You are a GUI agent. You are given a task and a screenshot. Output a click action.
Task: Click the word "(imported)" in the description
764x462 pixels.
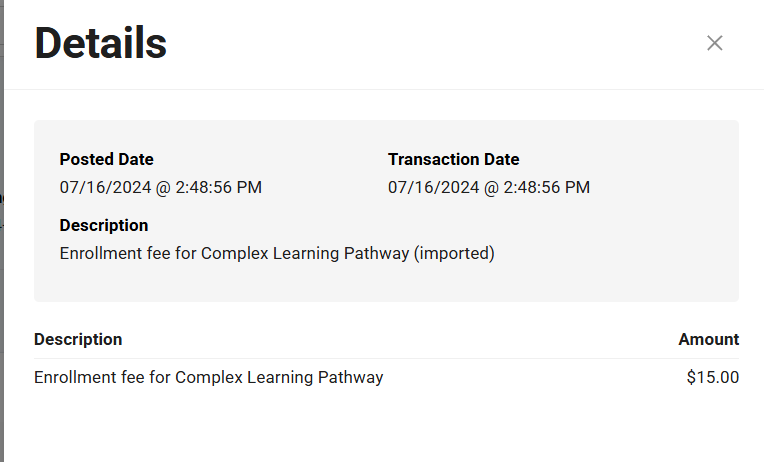(454, 253)
